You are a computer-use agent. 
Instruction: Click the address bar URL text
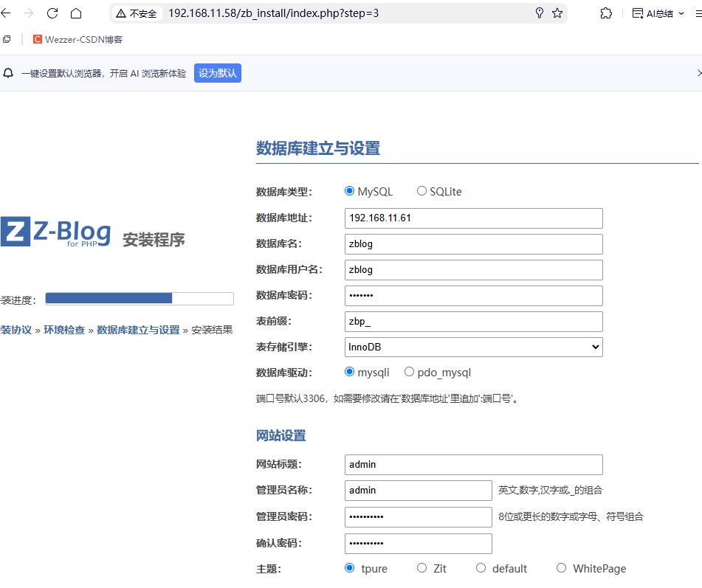[x=274, y=13]
